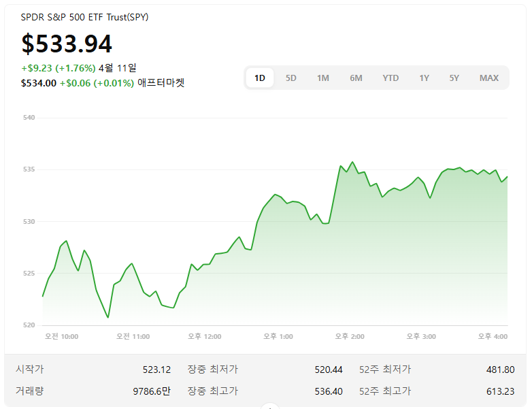
Task: Select the YTD range tab
Action: (x=390, y=78)
